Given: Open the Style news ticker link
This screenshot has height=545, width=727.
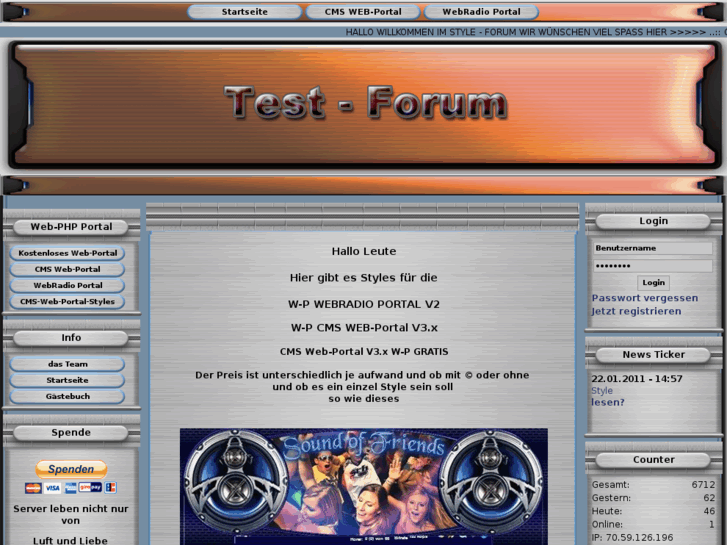Looking at the screenshot, I should click(x=602, y=391).
